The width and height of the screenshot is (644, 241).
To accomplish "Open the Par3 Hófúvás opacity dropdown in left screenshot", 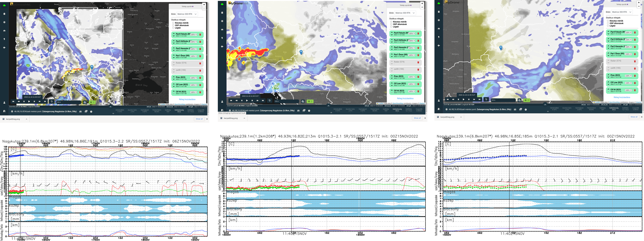I will [x=194, y=42].
